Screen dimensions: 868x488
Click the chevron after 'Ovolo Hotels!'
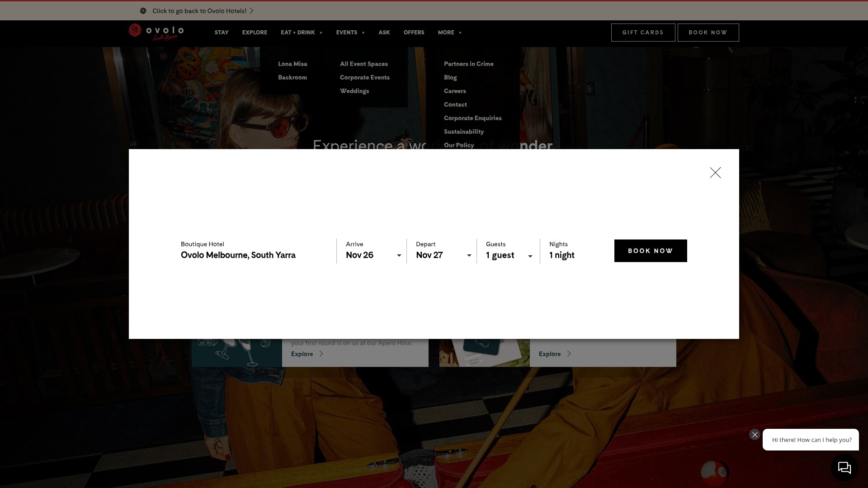[x=252, y=11]
